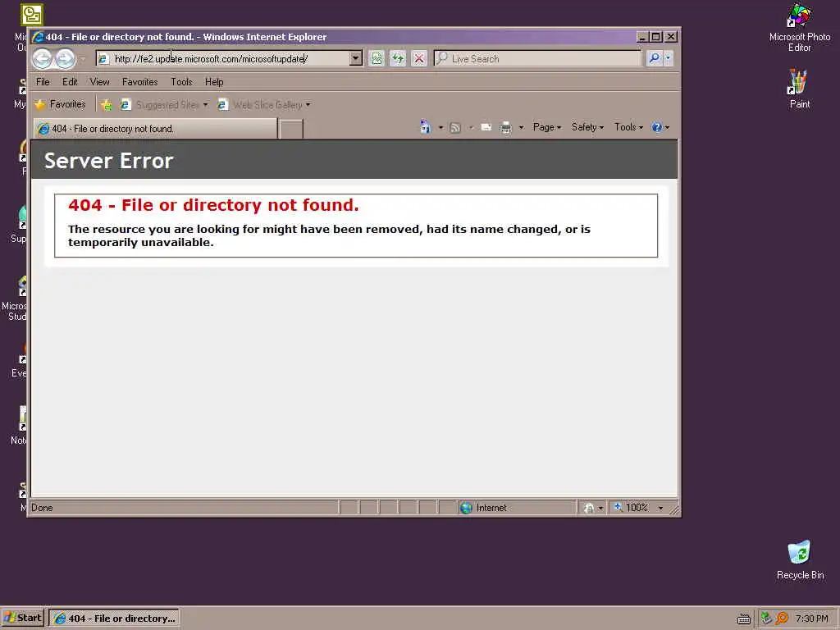The width and height of the screenshot is (840, 630).
Task: Minimize the Internet Explorer window
Action: pyautogui.click(x=642, y=37)
